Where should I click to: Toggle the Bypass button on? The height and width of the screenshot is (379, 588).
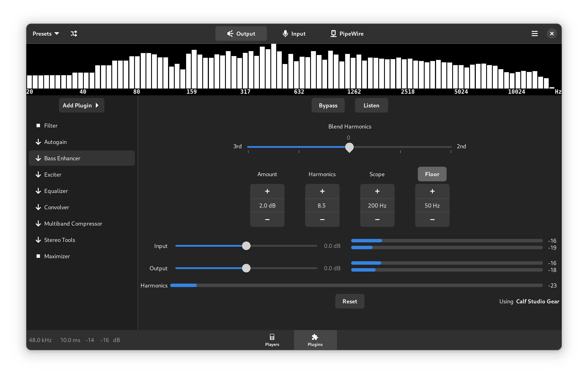(328, 105)
